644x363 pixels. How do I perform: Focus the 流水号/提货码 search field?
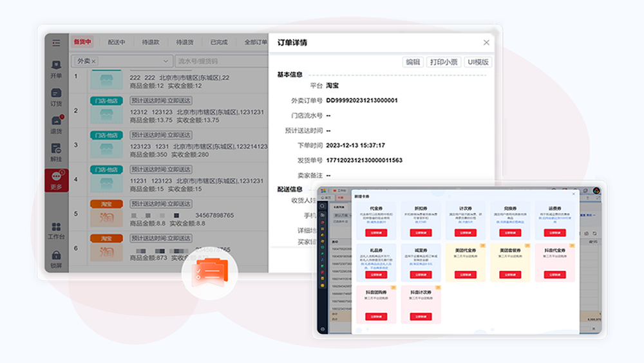pyautogui.click(x=222, y=61)
